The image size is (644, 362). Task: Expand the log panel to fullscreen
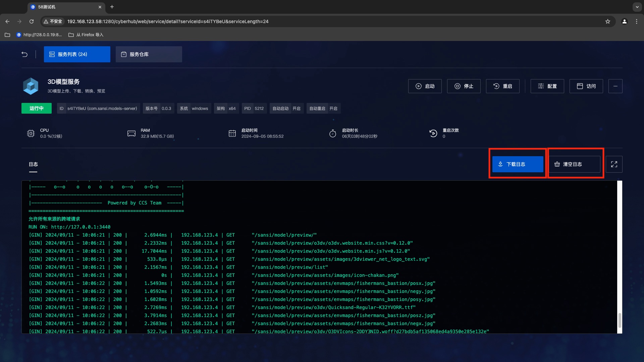pyautogui.click(x=614, y=164)
